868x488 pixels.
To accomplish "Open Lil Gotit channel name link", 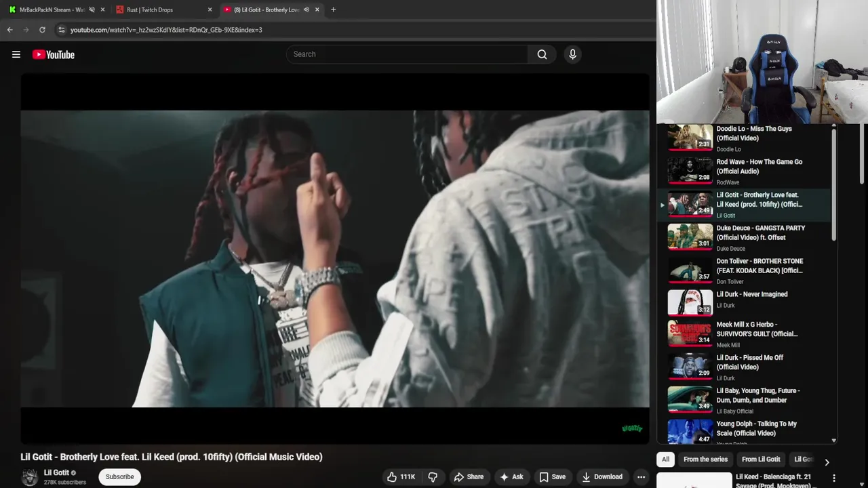I will click(56, 472).
